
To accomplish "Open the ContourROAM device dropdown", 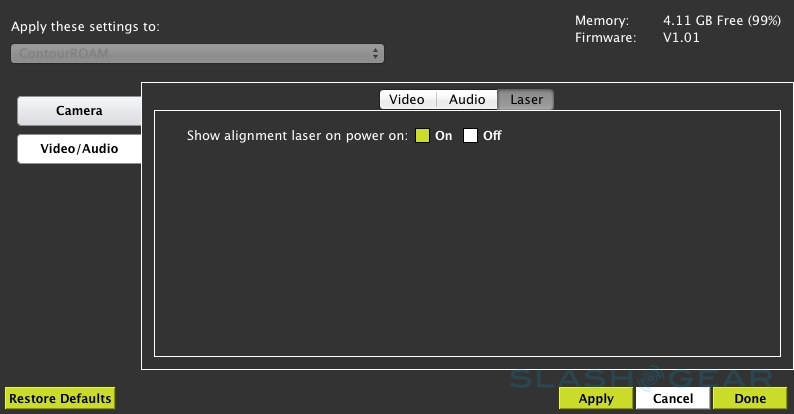I will (196, 53).
